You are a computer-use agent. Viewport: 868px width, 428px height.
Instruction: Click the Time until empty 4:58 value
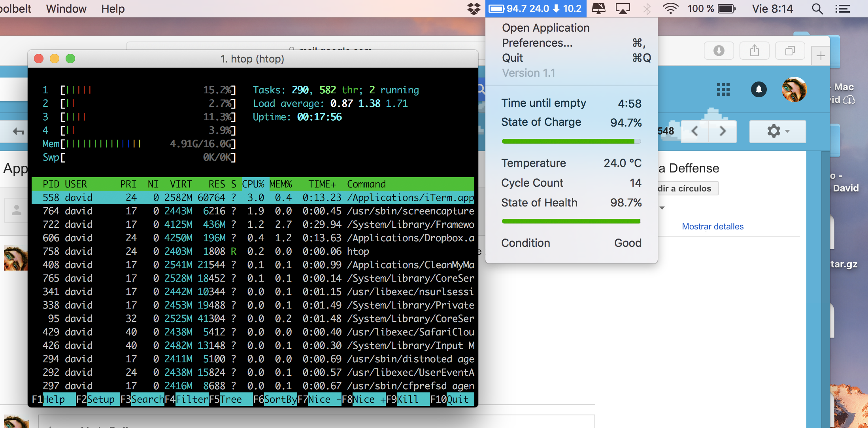630,104
